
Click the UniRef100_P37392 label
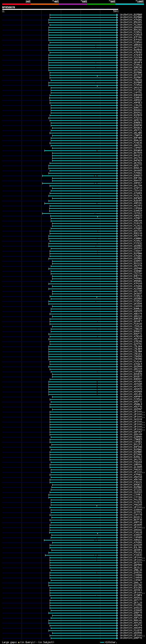[x=131, y=90]
